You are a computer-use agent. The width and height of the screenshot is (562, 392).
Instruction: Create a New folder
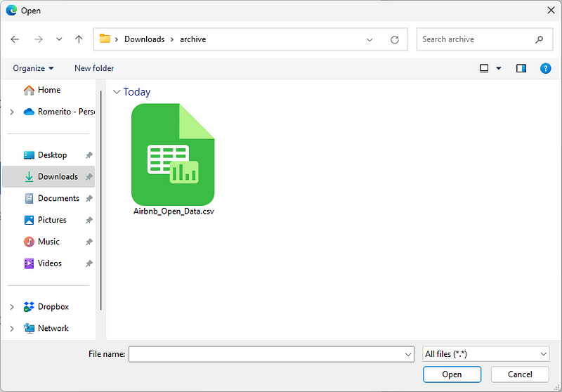coord(94,68)
